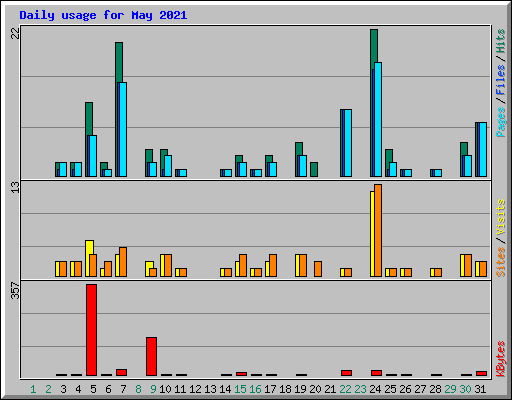Click the 'Hits' legend label
512x400 pixels.
(500, 41)
